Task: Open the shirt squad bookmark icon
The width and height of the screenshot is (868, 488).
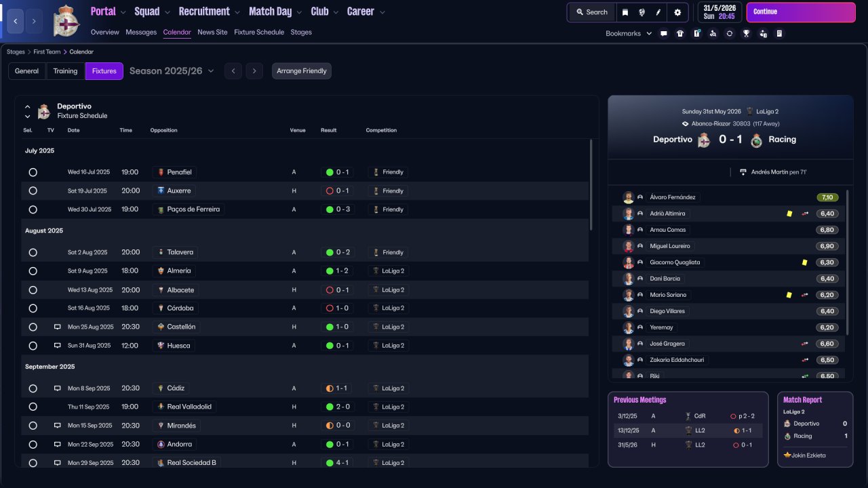Action: pyautogui.click(x=680, y=33)
